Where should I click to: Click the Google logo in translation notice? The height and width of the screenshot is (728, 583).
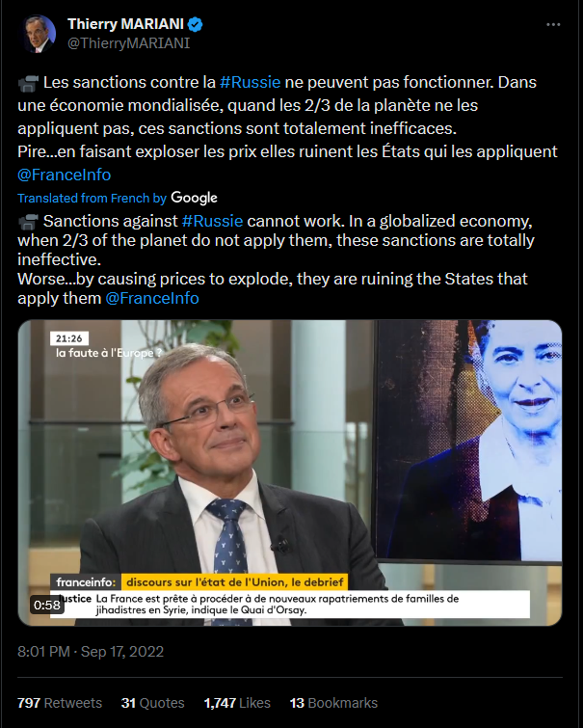coord(194,199)
